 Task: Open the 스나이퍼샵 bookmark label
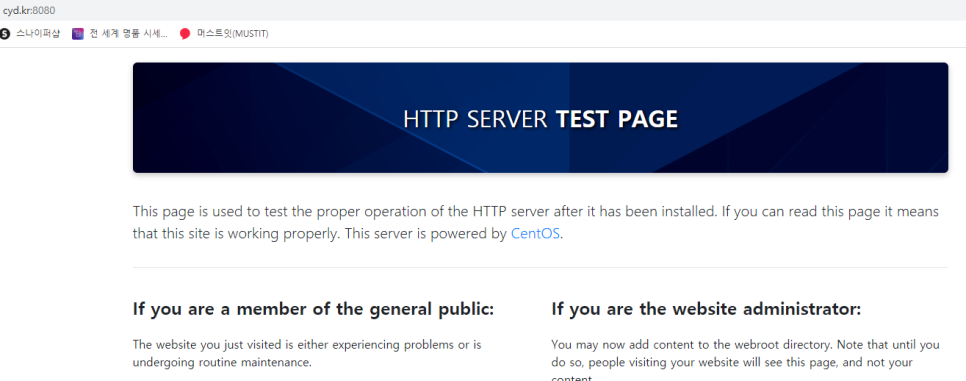coord(38,34)
